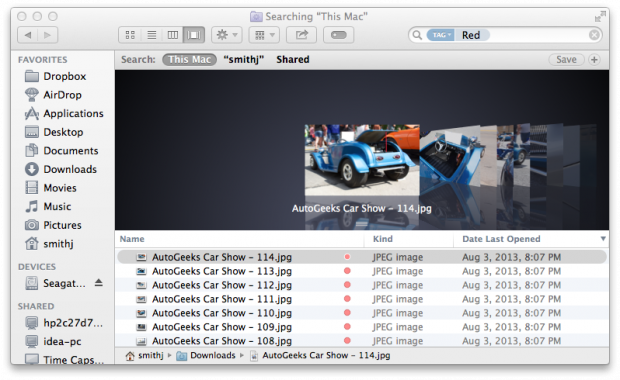Click the search magnifier icon
The image size is (620, 380).
pos(417,35)
